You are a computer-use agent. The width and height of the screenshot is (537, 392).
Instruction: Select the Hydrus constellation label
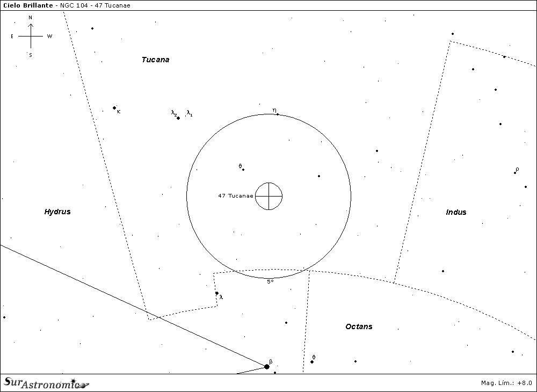57,212
